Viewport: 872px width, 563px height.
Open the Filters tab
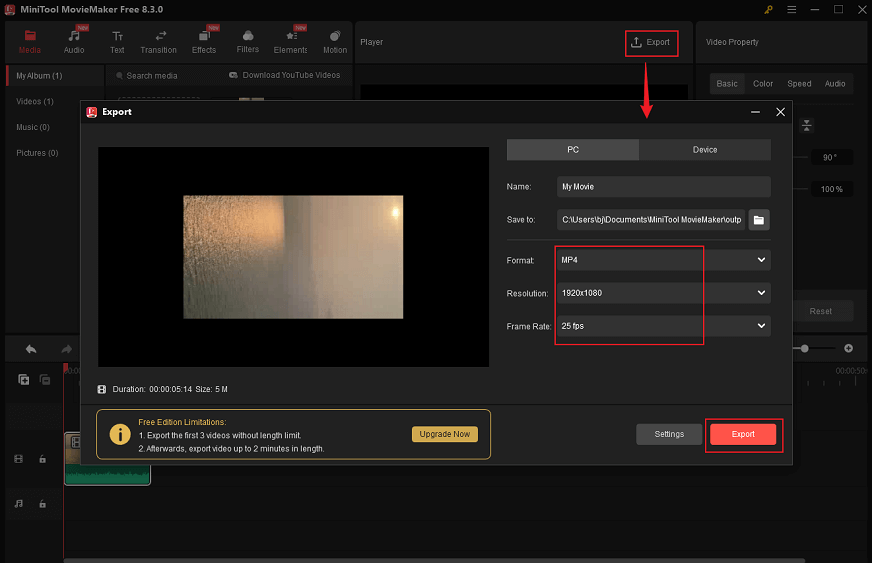click(x=247, y=42)
